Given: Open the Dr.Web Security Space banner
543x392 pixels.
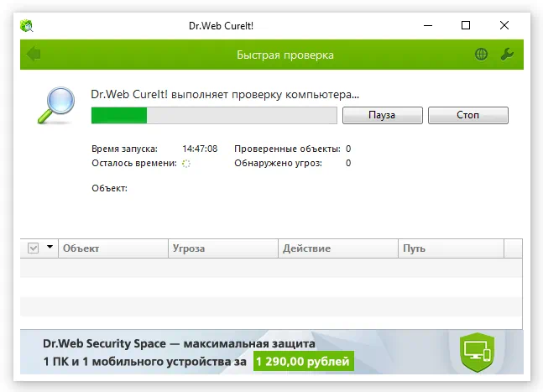Looking at the screenshot, I should (272, 352).
